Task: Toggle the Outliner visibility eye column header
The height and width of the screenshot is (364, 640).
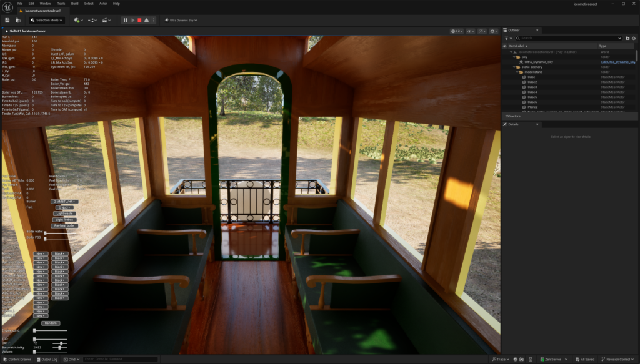Action: point(505,46)
